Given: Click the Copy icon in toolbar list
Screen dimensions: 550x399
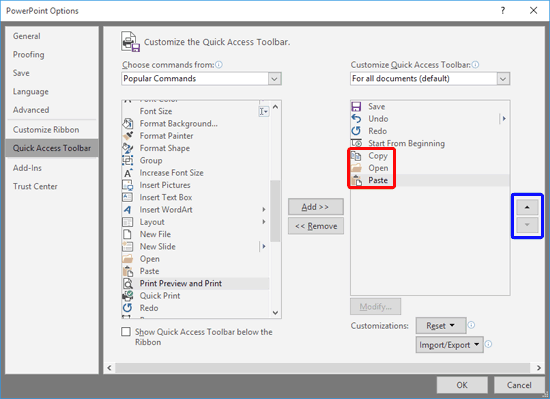Looking at the screenshot, I should [356, 156].
